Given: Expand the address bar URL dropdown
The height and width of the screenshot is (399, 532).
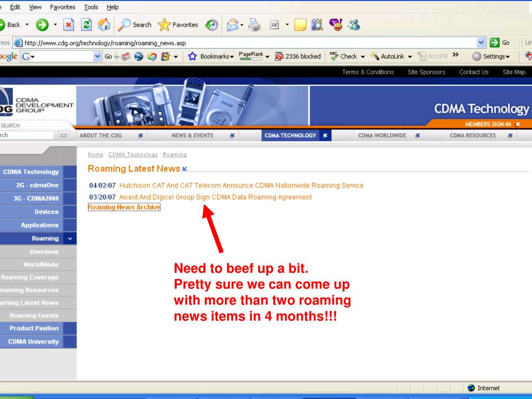Looking at the screenshot, I should pos(481,43).
